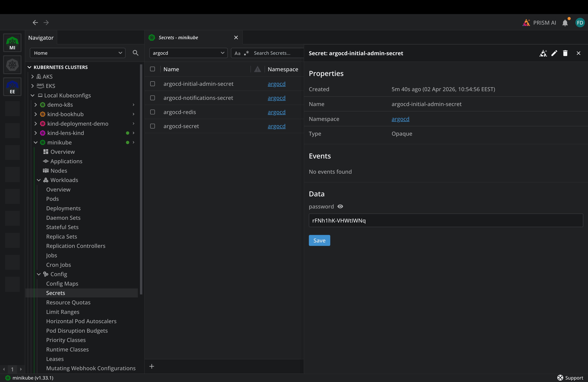This screenshot has height=382, width=588.
Task: Toggle password visibility eye icon
Action: (340, 207)
